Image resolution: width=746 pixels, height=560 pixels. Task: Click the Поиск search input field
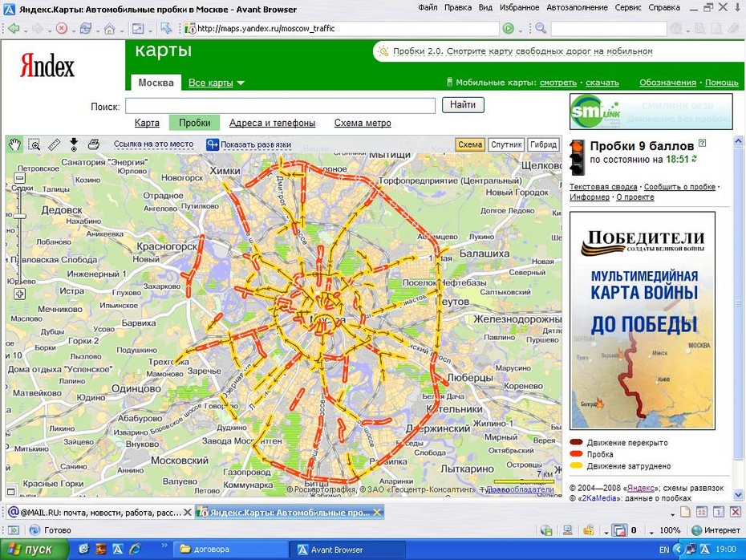point(280,106)
